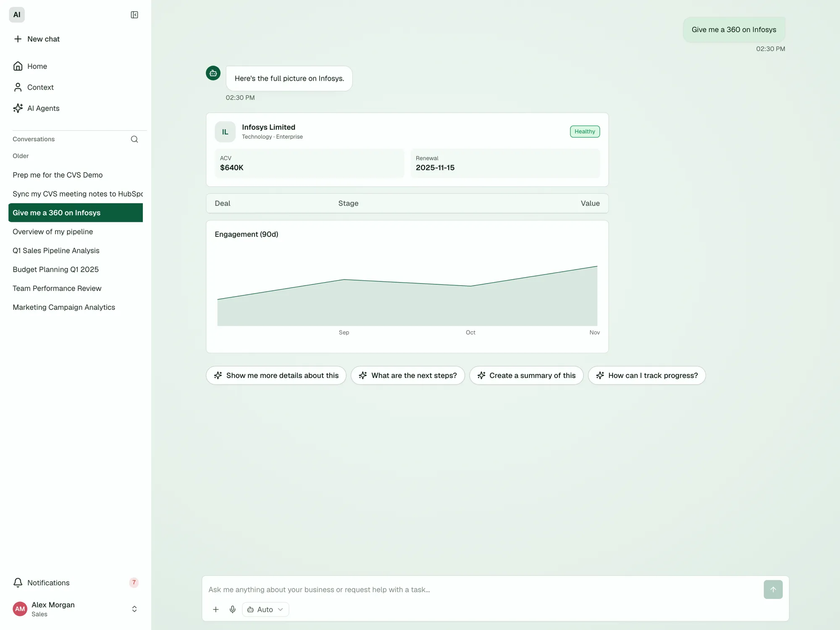Focus the 'Ask me anything' message input
This screenshot has width=840, height=630.
(x=483, y=590)
